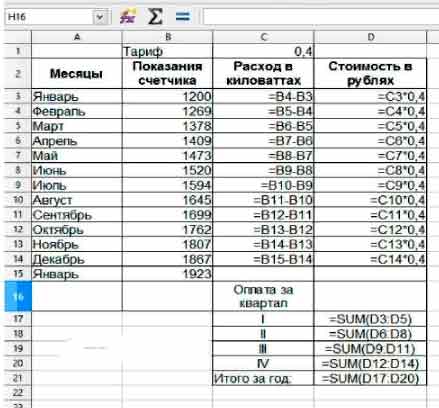This screenshot has width=439, height=408.
Task: Select cell with meter reading 1923
Action: [x=167, y=274]
